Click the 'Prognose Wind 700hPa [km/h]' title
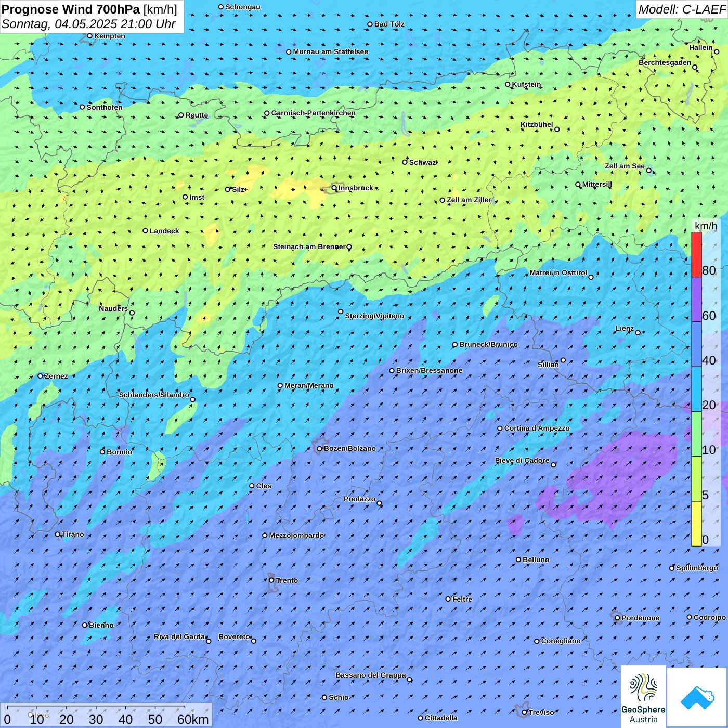The height and width of the screenshot is (728, 728). (x=89, y=9)
